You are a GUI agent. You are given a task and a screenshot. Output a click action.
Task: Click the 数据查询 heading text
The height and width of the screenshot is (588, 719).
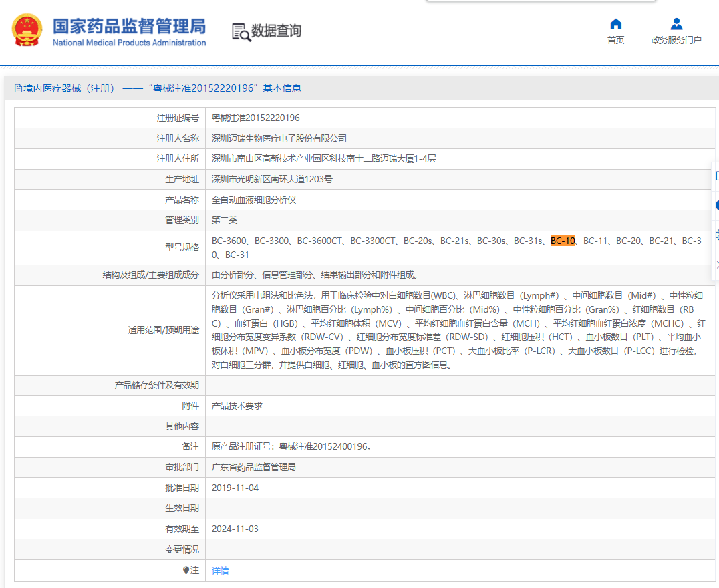(x=276, y=31)
